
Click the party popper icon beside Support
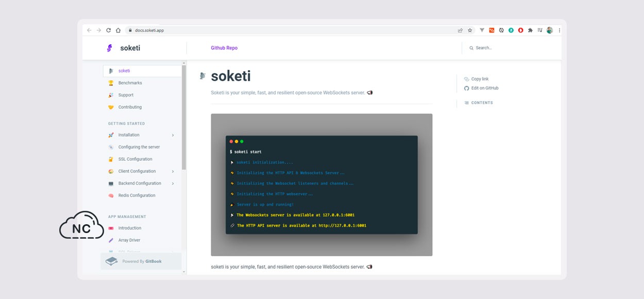coord(111,95)
